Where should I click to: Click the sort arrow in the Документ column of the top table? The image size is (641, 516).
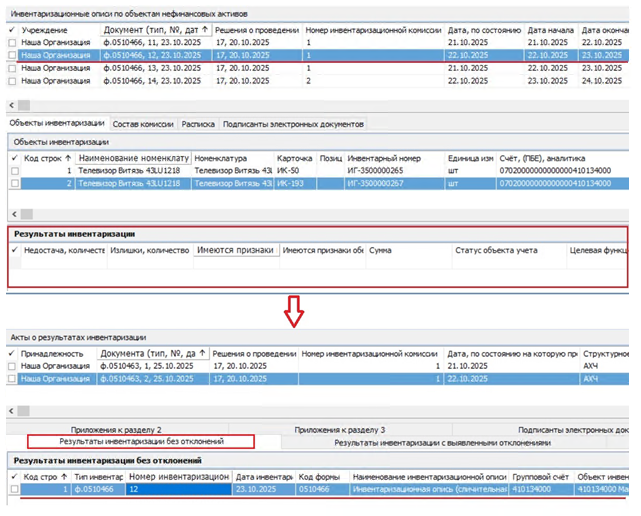205,31
